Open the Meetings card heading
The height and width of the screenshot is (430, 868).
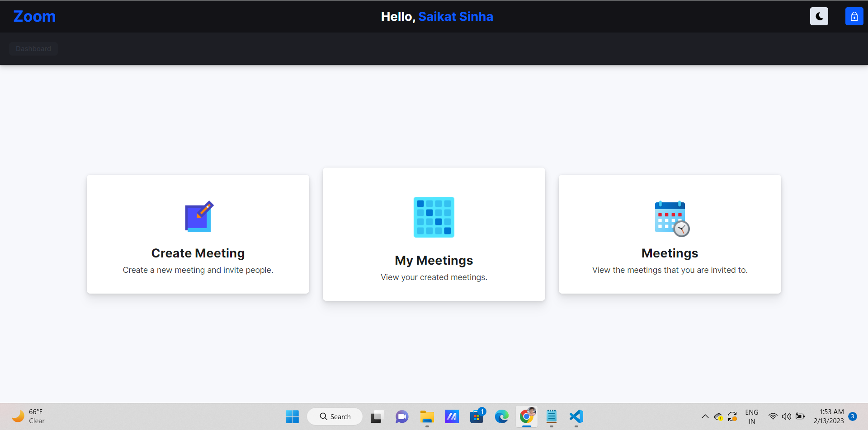pos(670,253)
